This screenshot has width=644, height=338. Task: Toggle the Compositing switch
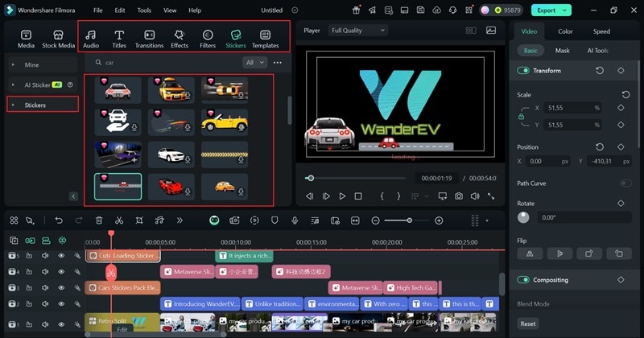click(x=523, y=280)
